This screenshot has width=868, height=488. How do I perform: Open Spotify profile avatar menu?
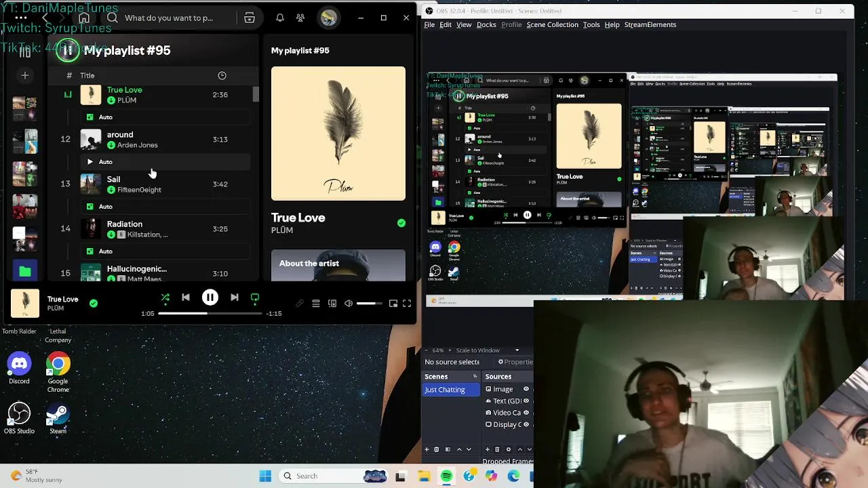328,18
